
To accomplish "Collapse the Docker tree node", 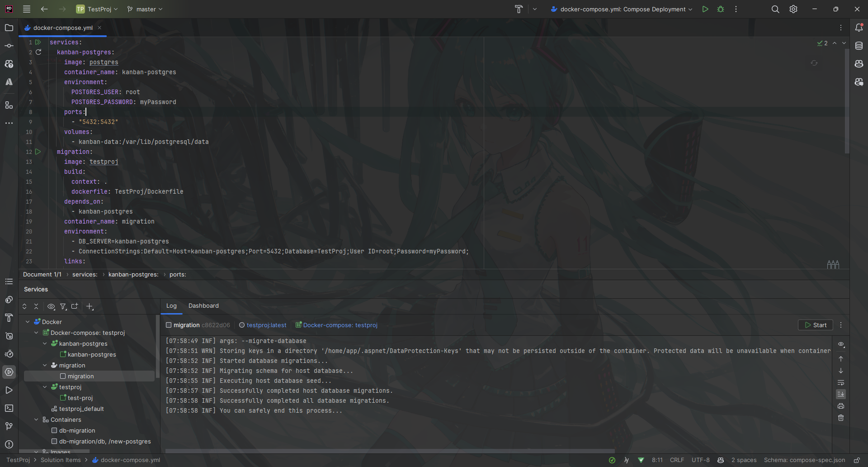I will [x=28, y=322].
